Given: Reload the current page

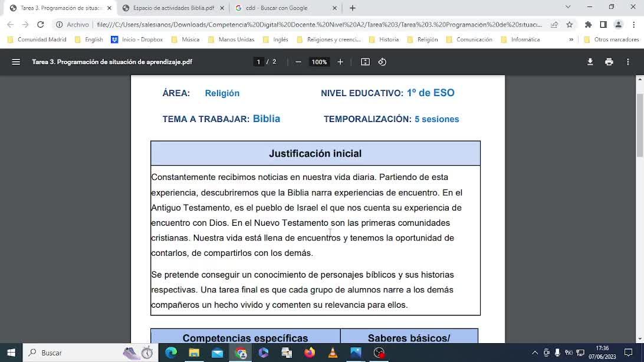Looking at the screenshot, I should point(40,25).
